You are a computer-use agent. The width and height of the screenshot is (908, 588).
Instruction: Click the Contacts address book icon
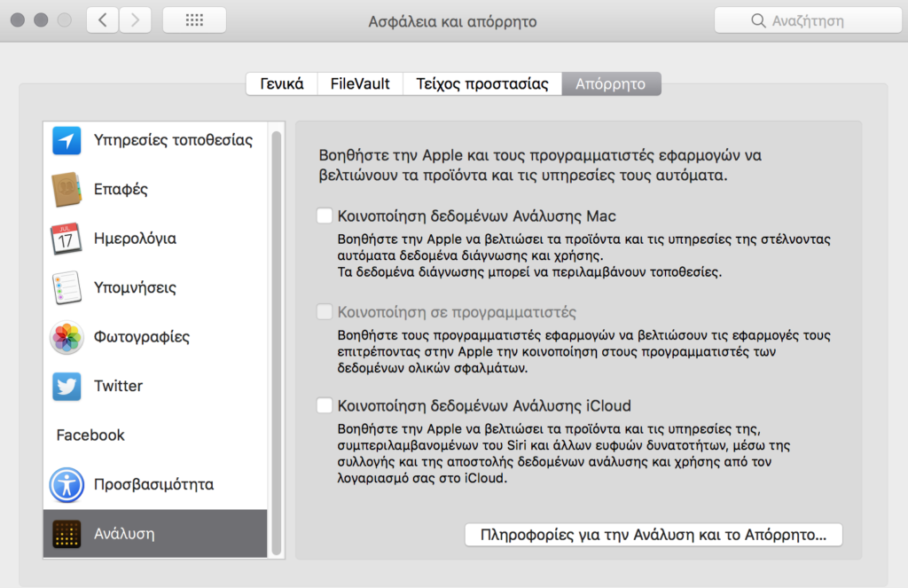click(67, 190)
